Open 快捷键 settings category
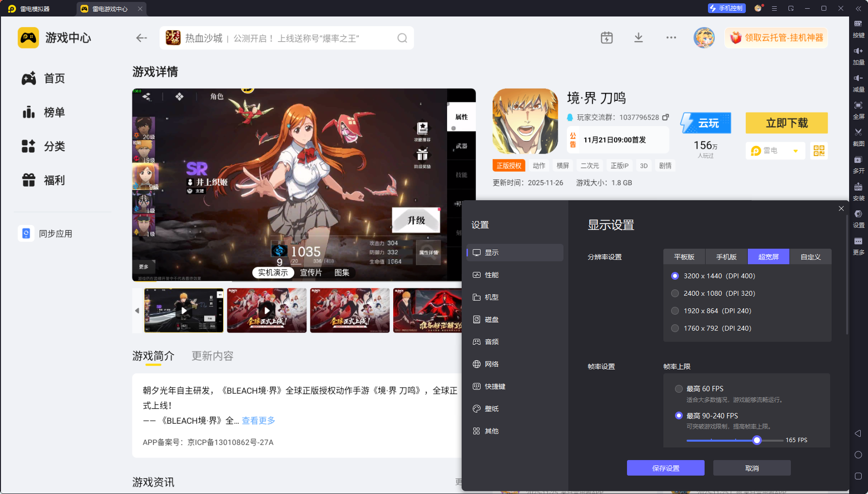Viewport: 868px width, 494px height. (515, 386)
